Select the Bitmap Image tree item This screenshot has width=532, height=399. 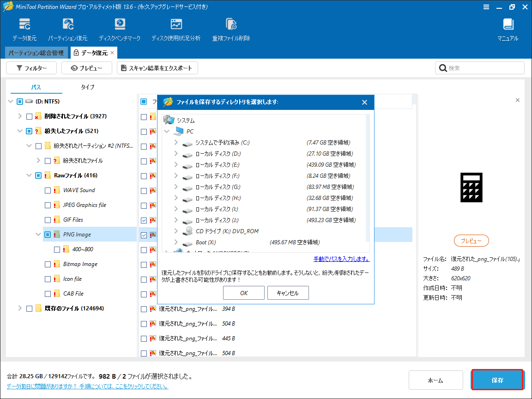click(x=80, y=264)
